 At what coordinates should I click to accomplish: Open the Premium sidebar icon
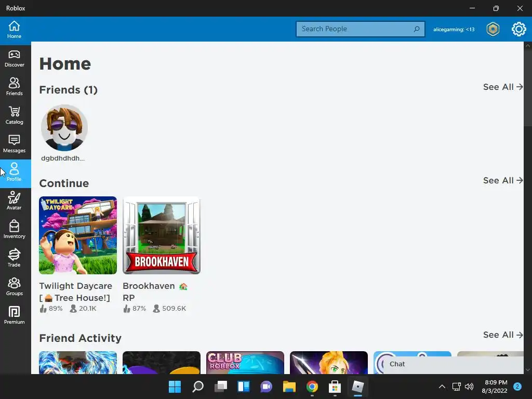(x=14, y=315)
